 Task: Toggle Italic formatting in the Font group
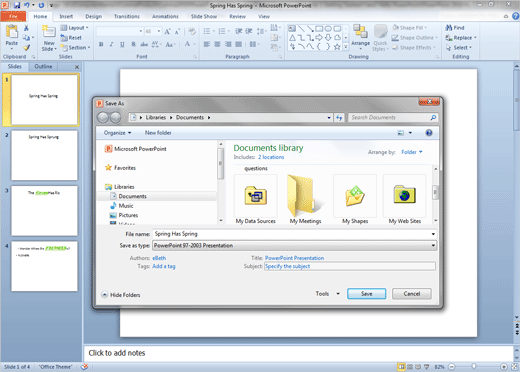pyautogui.click(x=111, y=44)
